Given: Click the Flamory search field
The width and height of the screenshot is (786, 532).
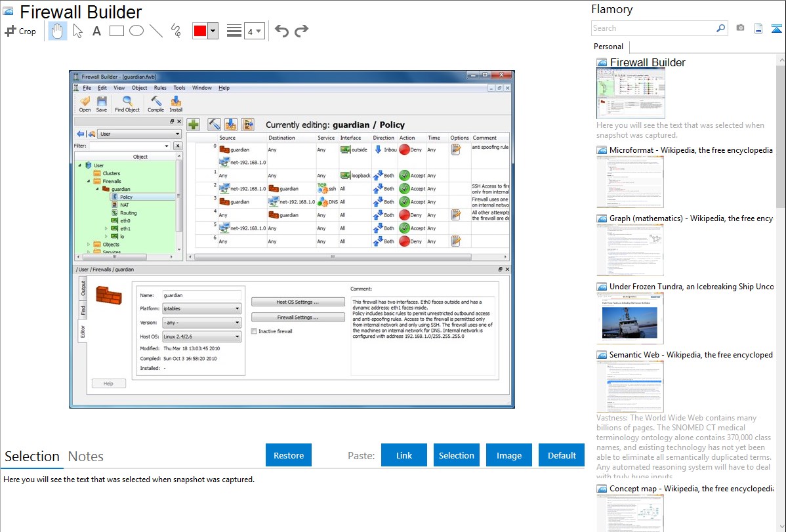Looking at the screenshot, I should 653,28.
